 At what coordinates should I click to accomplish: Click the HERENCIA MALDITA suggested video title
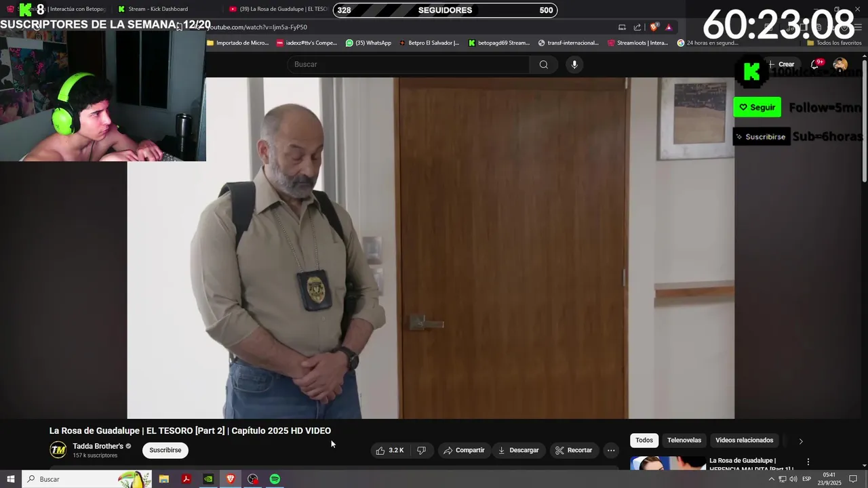click(x=752, y=464)
